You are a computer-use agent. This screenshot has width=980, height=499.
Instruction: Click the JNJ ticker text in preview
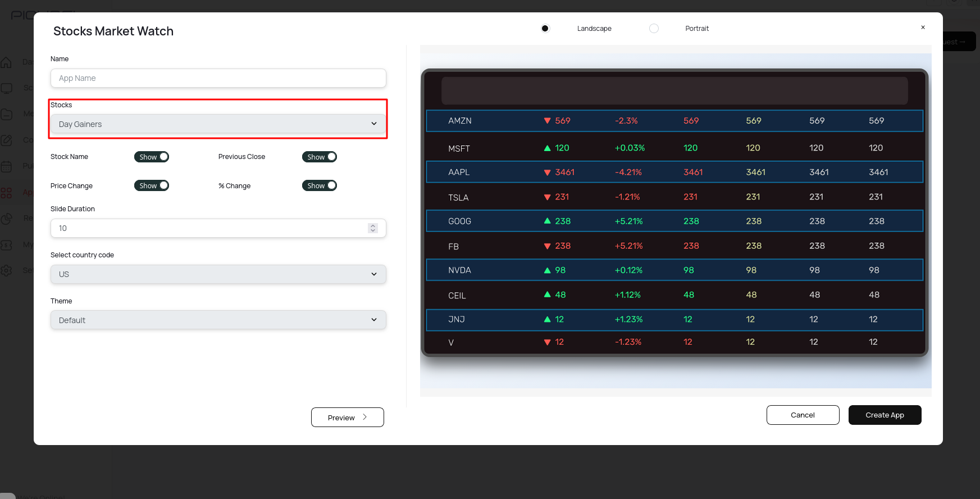coord(457,319)
